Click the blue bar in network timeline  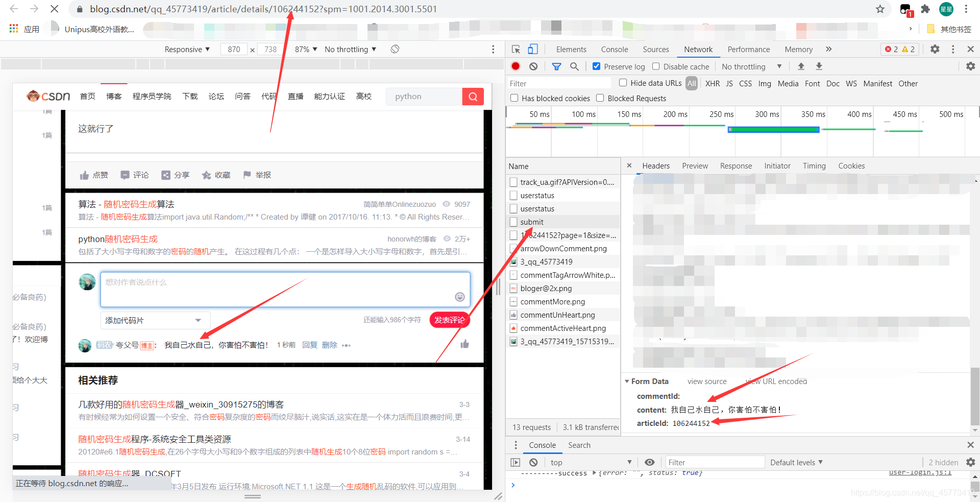pos(773,130)
